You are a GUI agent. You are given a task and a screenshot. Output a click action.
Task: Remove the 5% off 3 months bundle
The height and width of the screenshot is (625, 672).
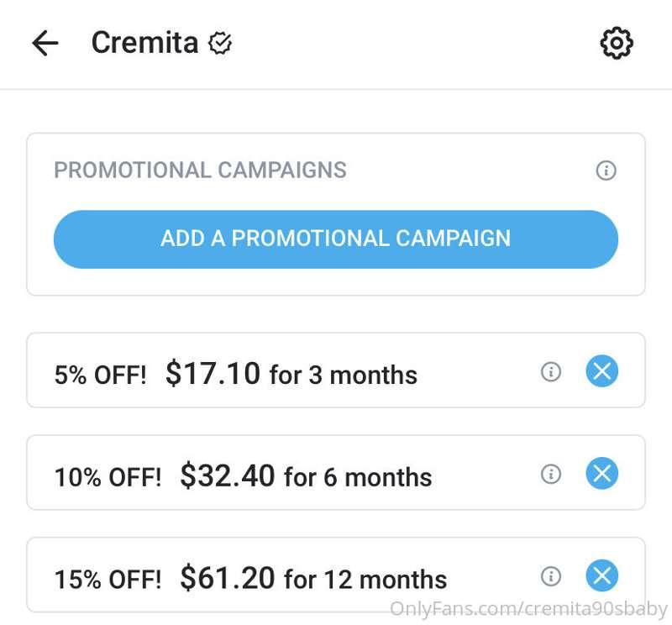coord(601,371)
